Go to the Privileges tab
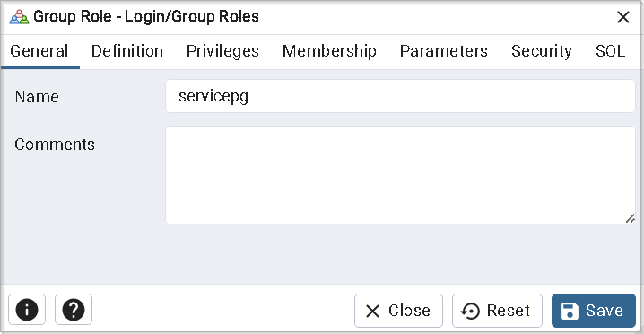This screenshot has width=644, height=334. tap(222, 51)
